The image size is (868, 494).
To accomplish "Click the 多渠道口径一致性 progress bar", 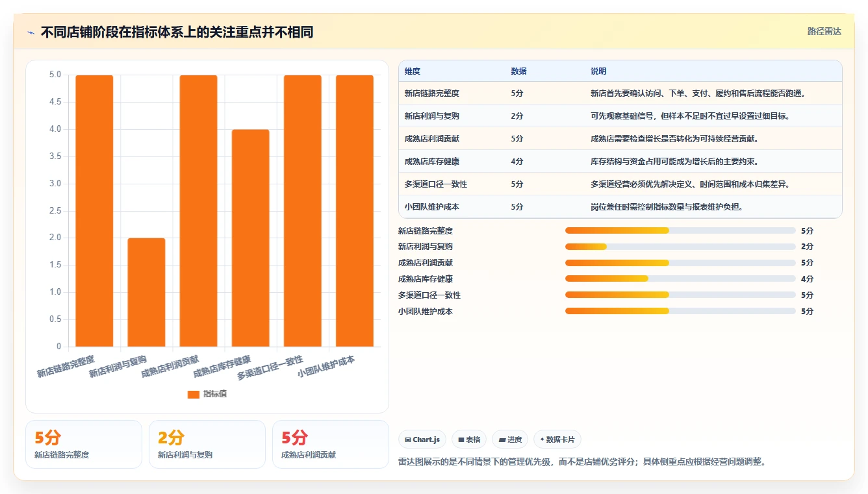I will click(680, 295).
